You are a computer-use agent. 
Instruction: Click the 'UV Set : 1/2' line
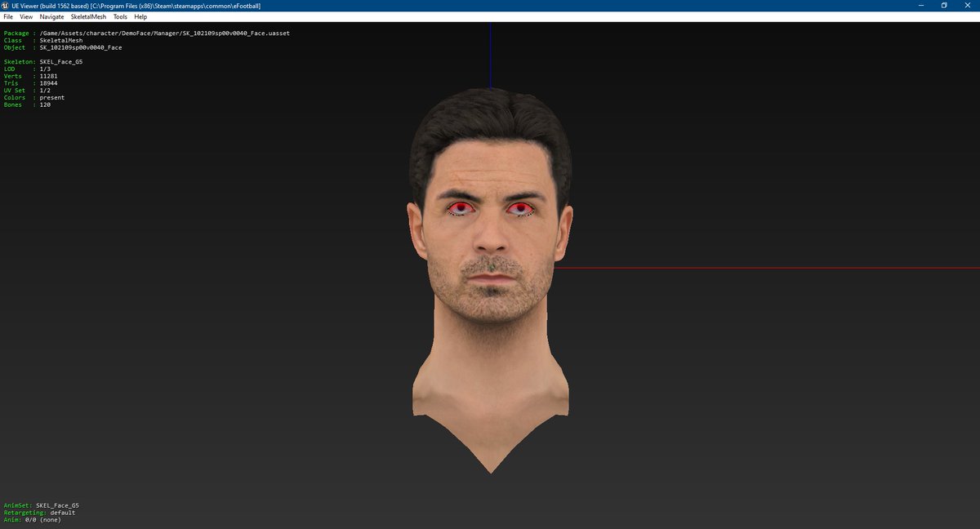(27, 90)
